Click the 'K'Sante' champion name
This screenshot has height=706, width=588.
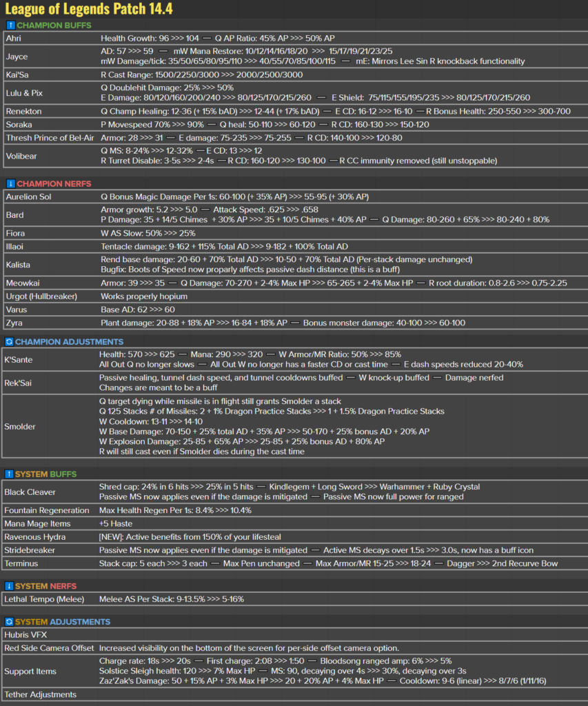click(19, 360)
